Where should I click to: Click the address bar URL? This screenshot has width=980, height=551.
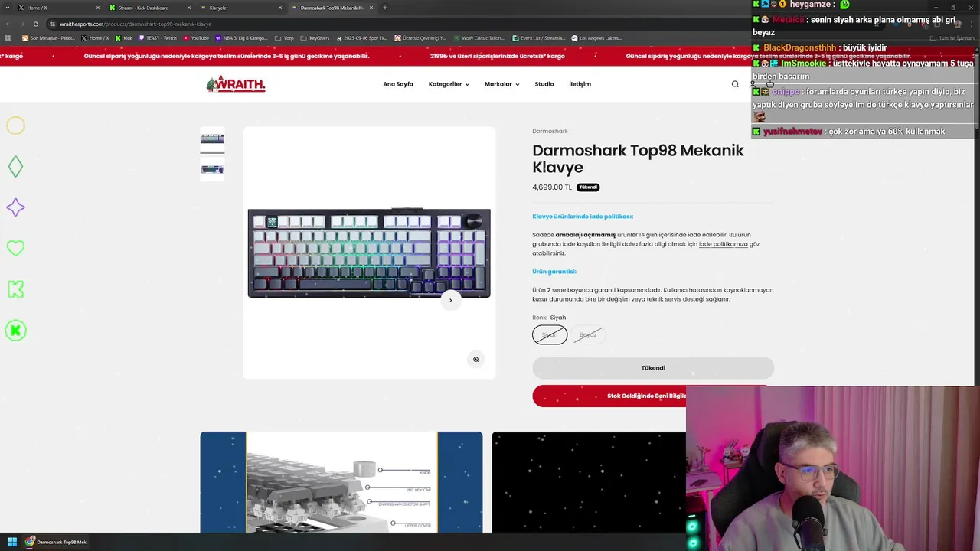136,24
